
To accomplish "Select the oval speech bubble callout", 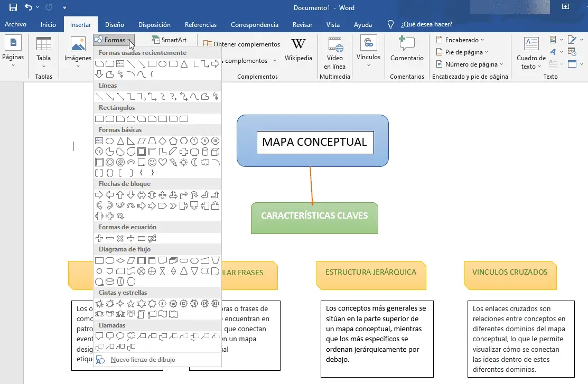I will tap(120, 336).
